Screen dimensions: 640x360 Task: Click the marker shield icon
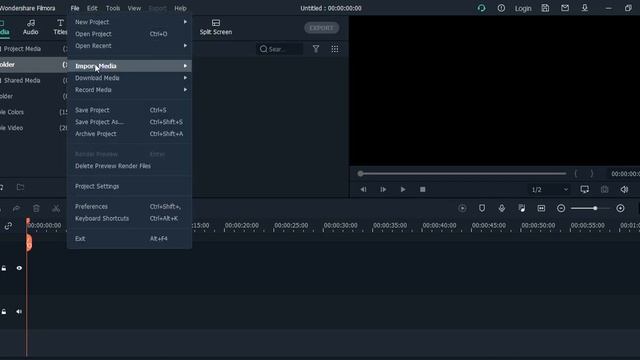tap(482, 208)
